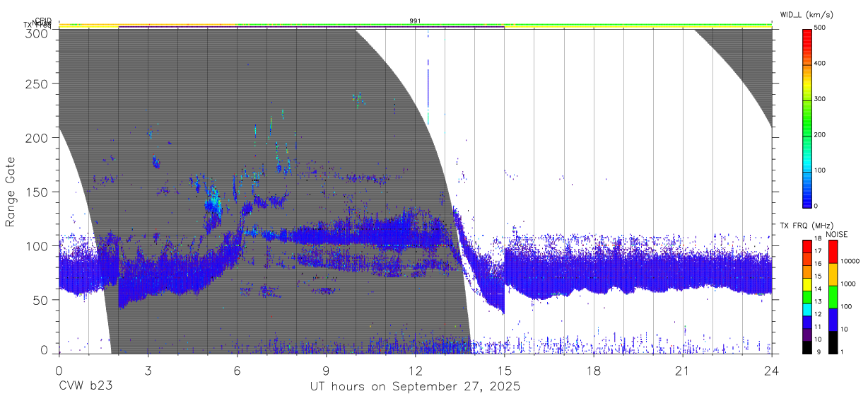Select the red top NOISE legend swatch
868x401 pixels.
point(833,251)
